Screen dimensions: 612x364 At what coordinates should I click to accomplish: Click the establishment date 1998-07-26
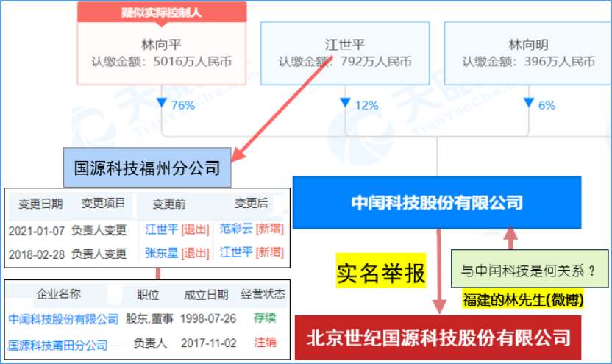click(208, 318)
